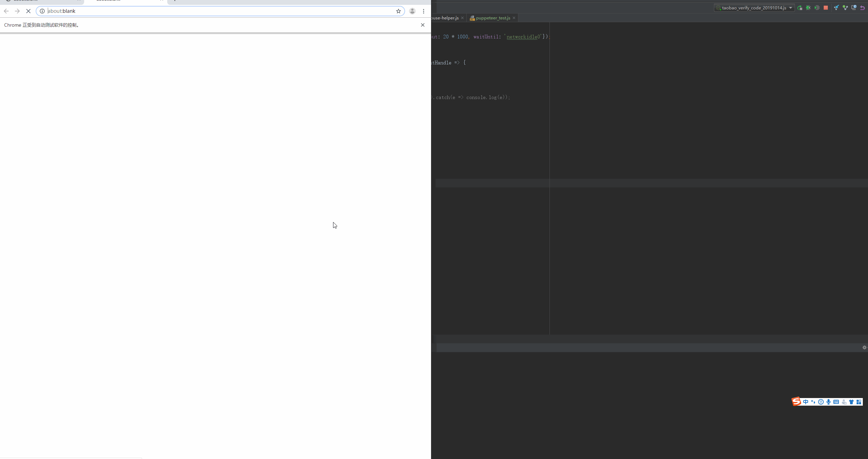Viewport: 868px width, 459px height.
Task: Click the purple Revert arrow icon
Action: pos(862,8)
